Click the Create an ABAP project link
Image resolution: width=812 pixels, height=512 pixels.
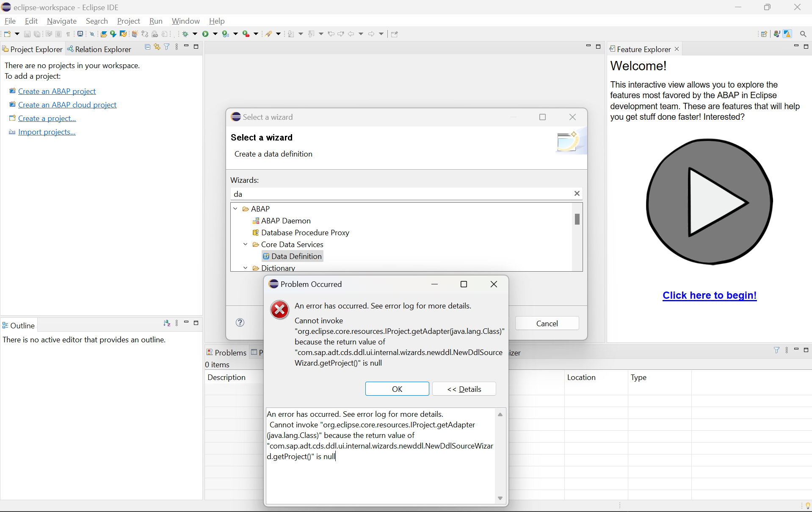point(57,91)
